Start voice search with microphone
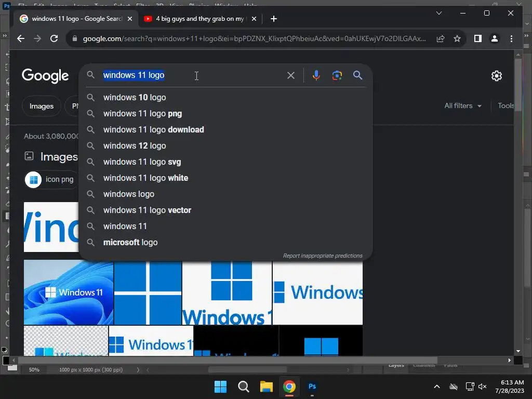 (316, 75)
